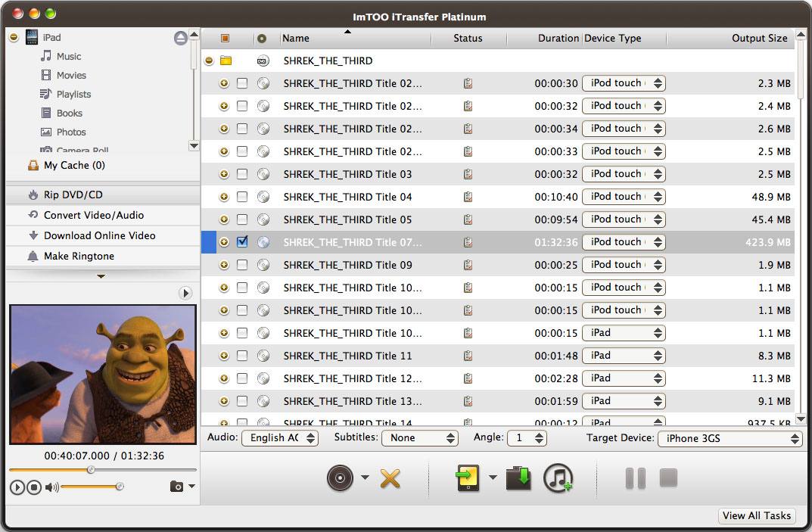The height and width of the screenshot is (532, 812).
Task: Open device type dropdown for Title 07
Action: (624, 242)
